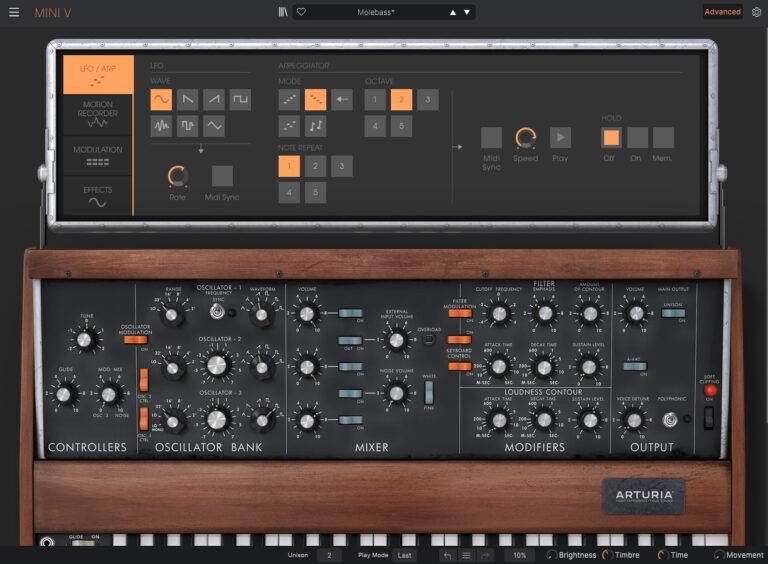Toggle the Unison switch in Output

coord(673,313)
